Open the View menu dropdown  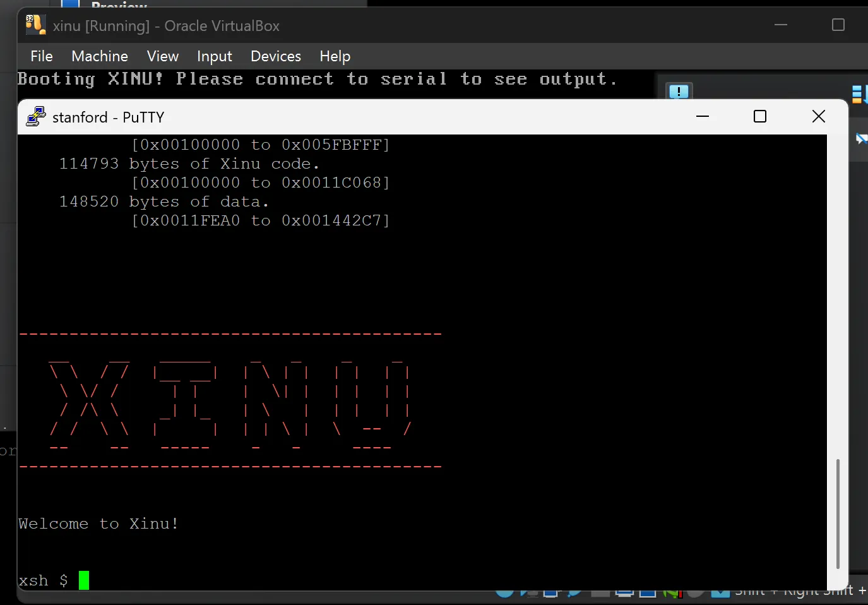click(x=162, y=56)
